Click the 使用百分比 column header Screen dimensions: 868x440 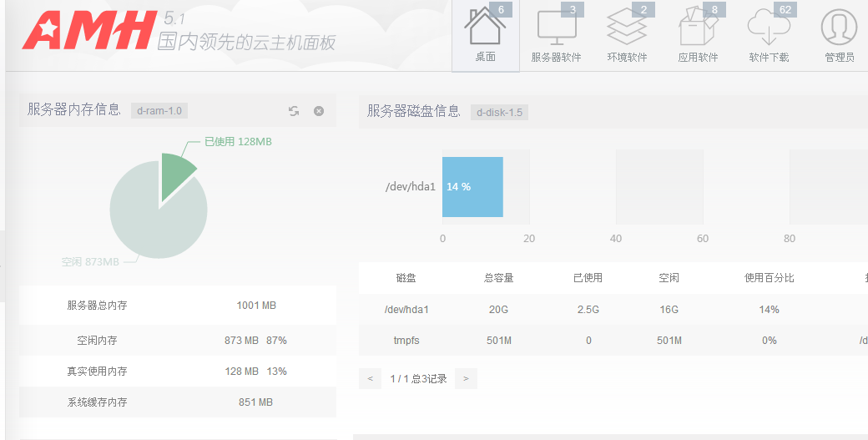point(769,278)
